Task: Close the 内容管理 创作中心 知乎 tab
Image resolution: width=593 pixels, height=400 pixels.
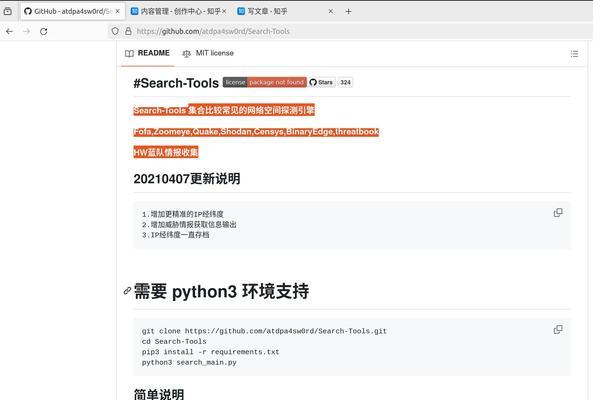Action: click(x=224, y=11)
